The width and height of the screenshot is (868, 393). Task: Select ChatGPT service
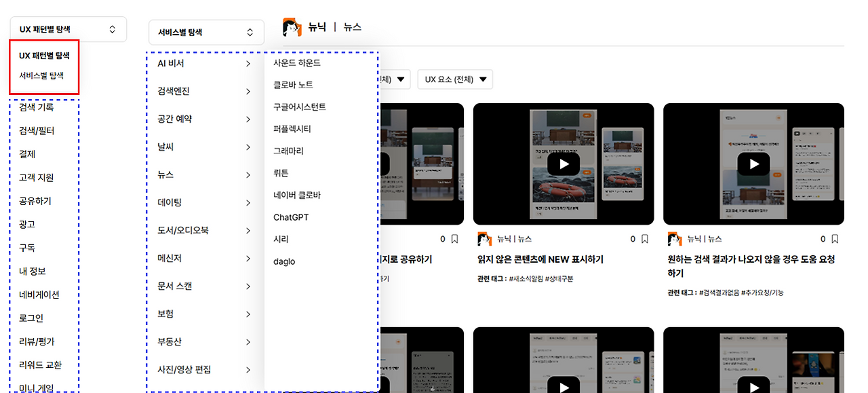click(x=291, y=217)
